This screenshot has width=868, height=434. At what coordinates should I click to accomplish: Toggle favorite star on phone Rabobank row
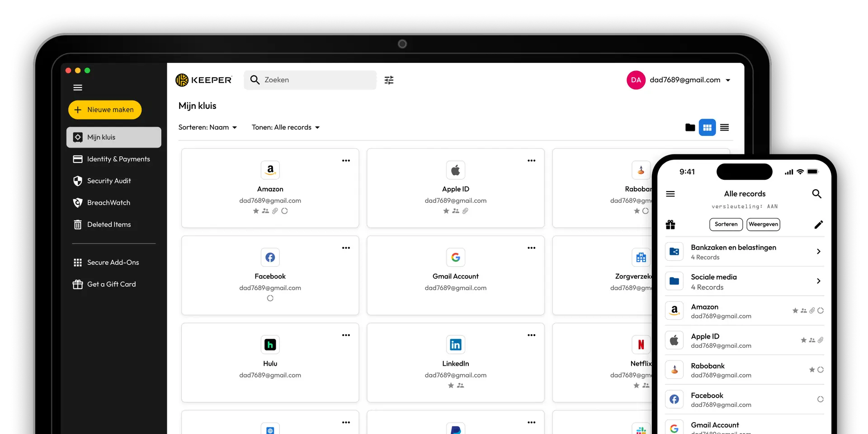(812, 370)
